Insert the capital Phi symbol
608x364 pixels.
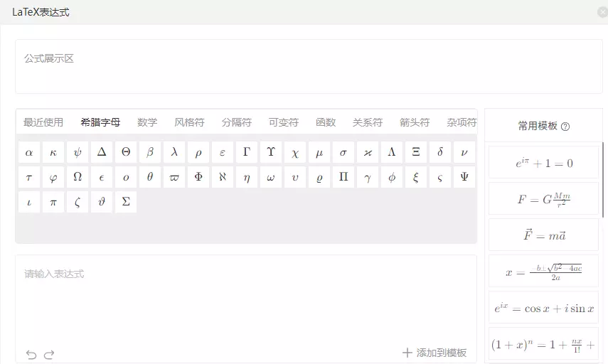pyautogui.click(x=198, y=177)
